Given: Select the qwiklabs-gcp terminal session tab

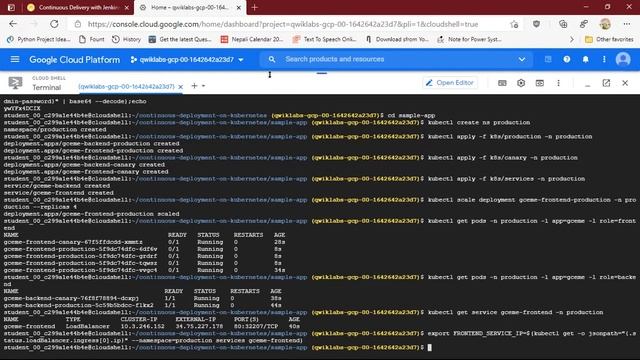Looking at the screenshot, I should pos(126,87).
